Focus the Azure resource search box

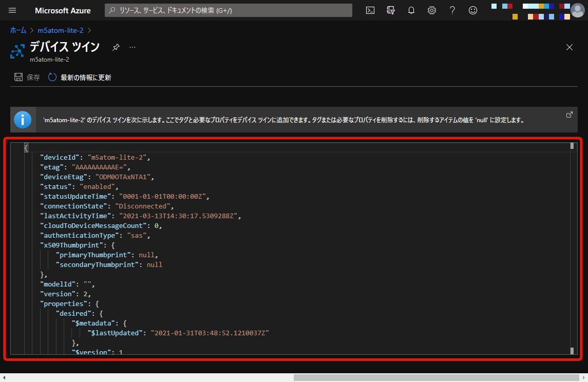[229, 10]
